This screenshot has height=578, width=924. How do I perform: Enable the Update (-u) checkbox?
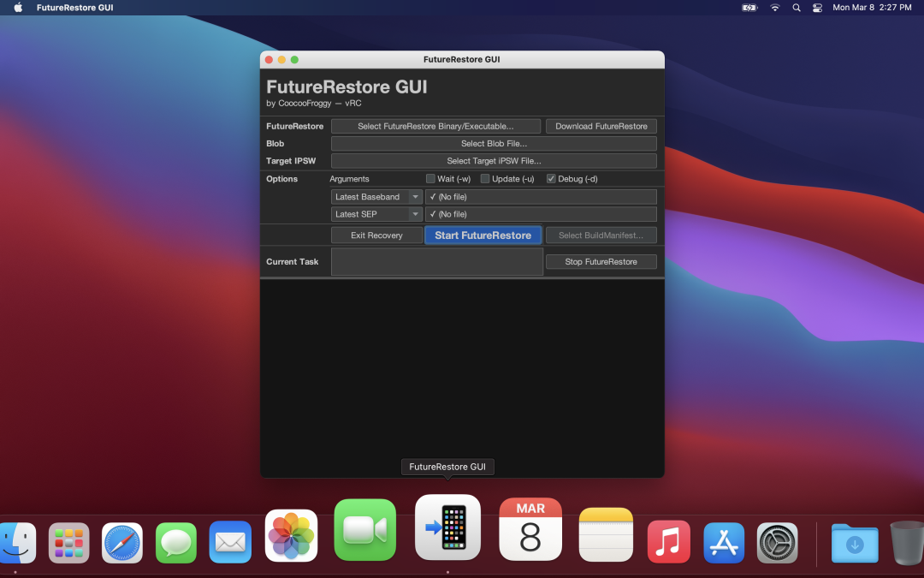(x=485, y=179)
